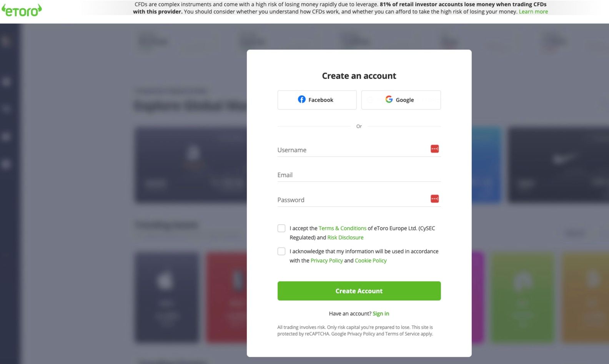Click the Facebook logo icon

click(x=302, y=100)
